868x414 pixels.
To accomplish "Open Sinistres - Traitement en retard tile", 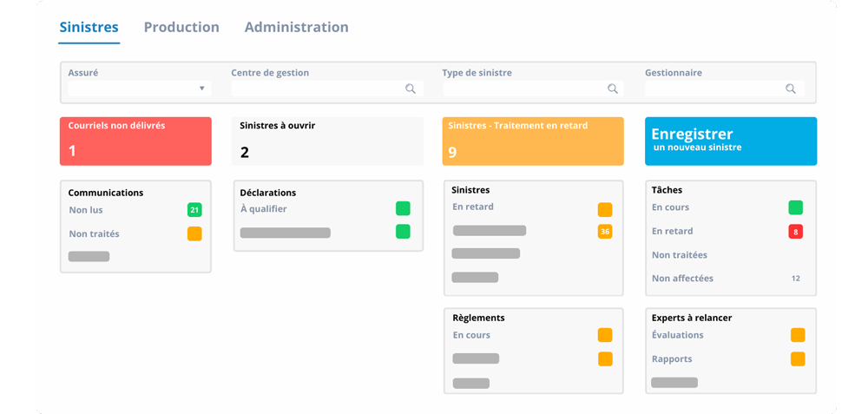I will point(533,141).
